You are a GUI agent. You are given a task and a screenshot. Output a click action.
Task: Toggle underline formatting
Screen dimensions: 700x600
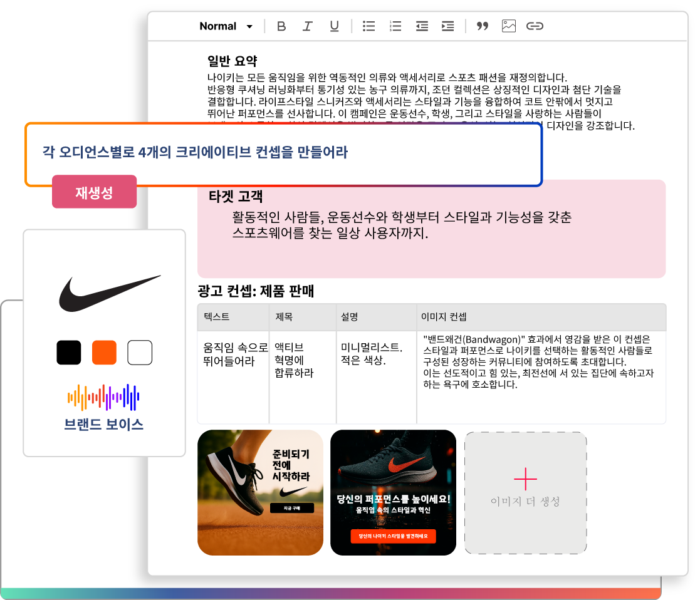(334, 26)
